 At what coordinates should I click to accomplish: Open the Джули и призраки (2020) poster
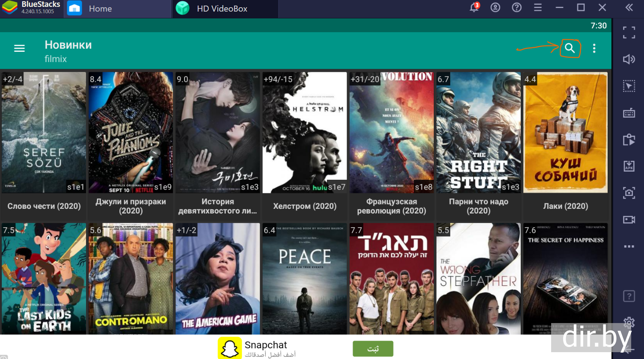tap(131, 133)
